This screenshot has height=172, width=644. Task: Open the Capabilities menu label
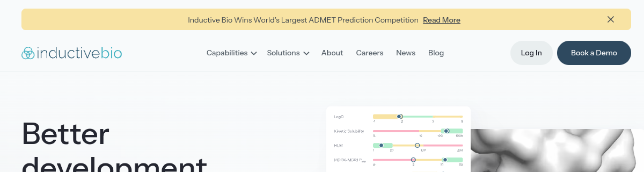pos(227,53)
